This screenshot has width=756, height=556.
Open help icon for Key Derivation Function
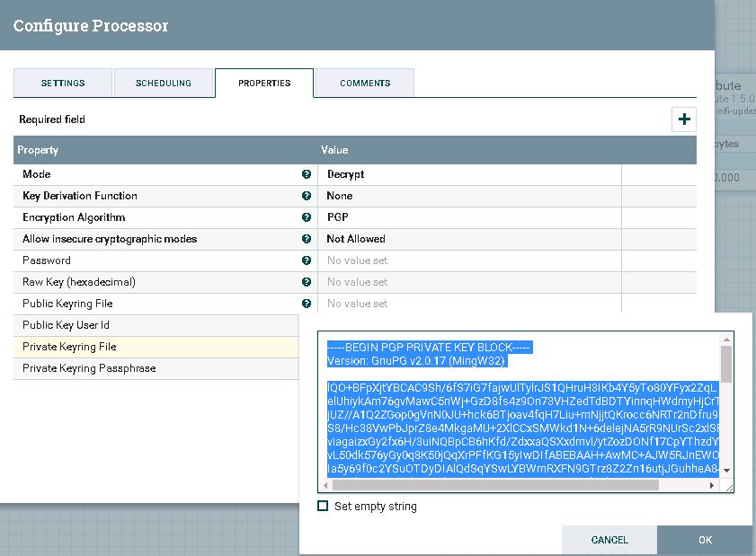coord(307,196)
